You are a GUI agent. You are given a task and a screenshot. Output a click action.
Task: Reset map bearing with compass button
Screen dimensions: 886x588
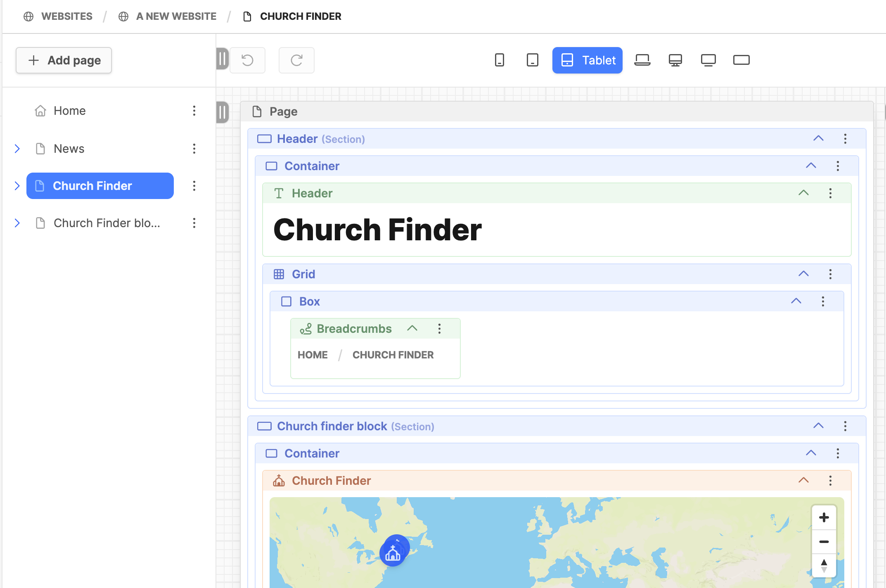(x=824, y=566)
